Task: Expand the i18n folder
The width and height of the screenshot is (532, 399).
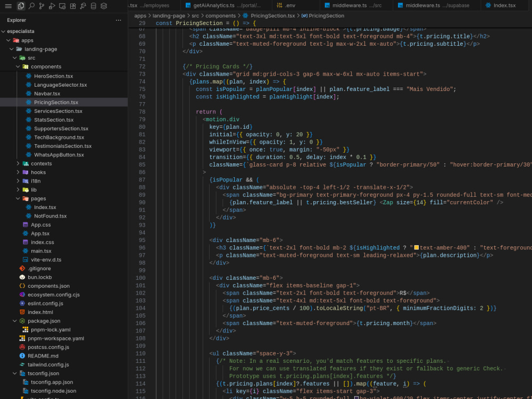Action: [18, 181]
